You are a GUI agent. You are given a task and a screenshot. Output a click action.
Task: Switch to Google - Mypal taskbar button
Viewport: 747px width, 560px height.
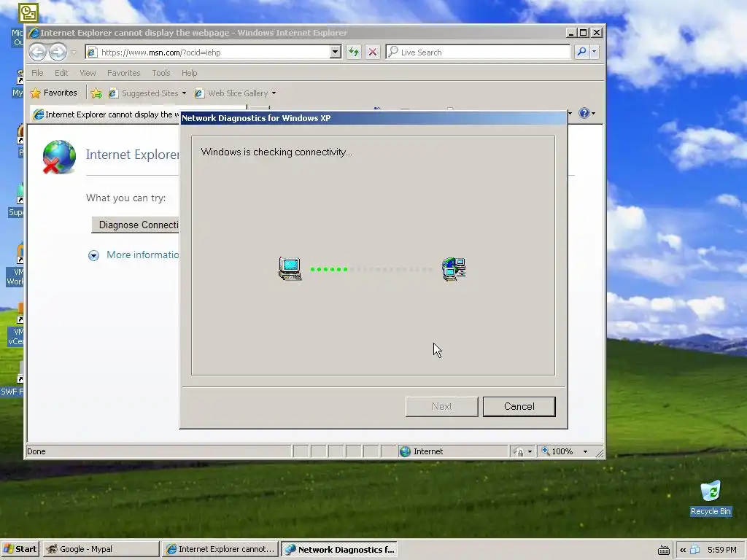coord(101,549)
